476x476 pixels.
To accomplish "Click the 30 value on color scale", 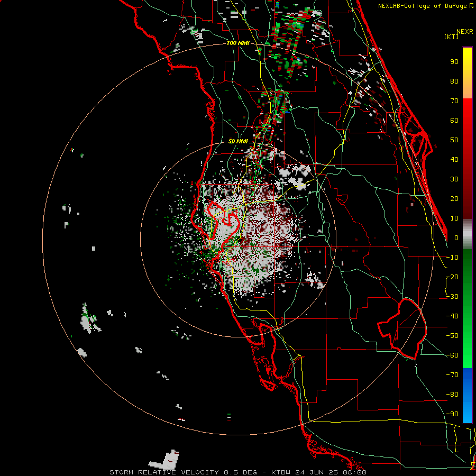I will tap(454, 179).
